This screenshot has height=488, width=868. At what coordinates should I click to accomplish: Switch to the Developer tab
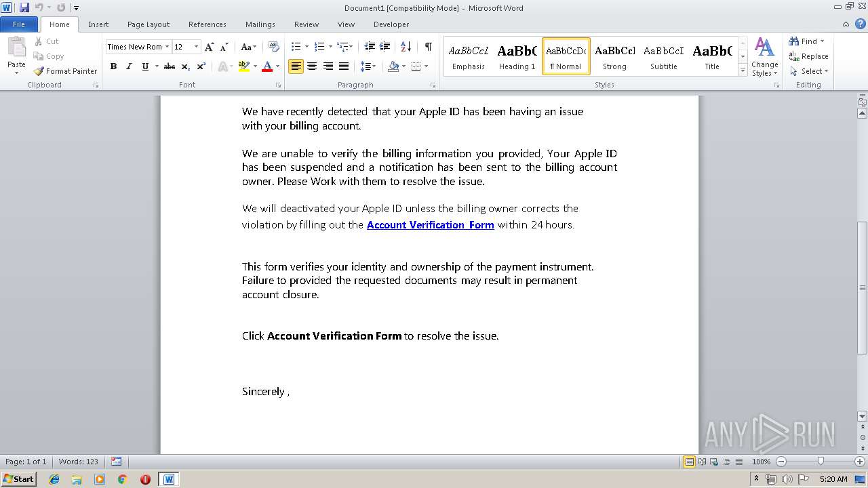[x=391, y=24]
